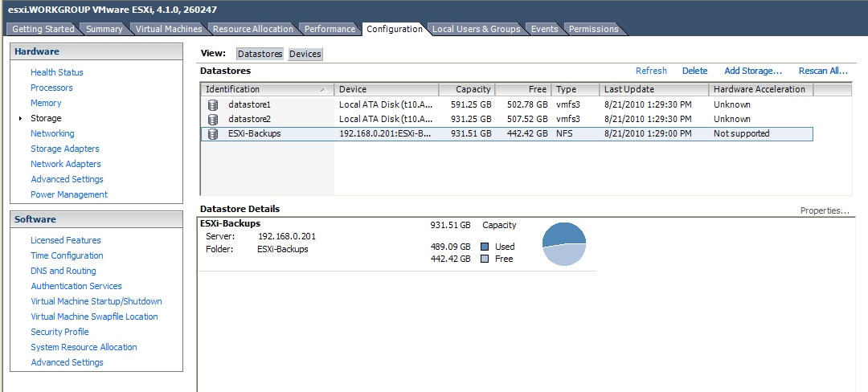Open Network Adapters settings
Viewport: 868px width, 392px height.
pyautogui.click(x=66, y=164)
